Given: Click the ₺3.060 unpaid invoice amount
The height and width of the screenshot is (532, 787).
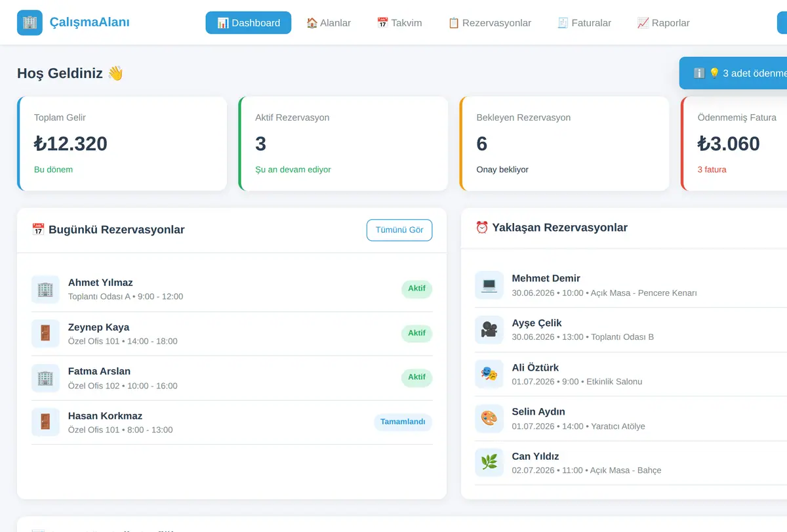Looking at the screenshot, I should [729, 144].
